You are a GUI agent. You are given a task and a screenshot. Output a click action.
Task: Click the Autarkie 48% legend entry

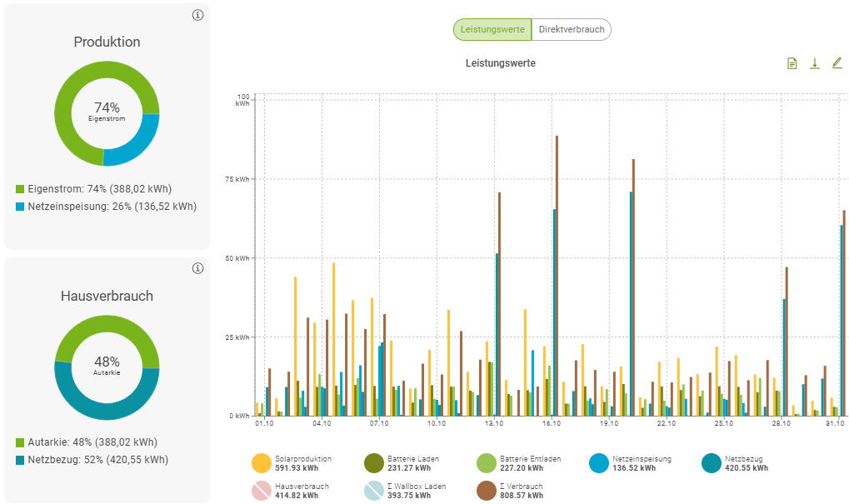92,442
